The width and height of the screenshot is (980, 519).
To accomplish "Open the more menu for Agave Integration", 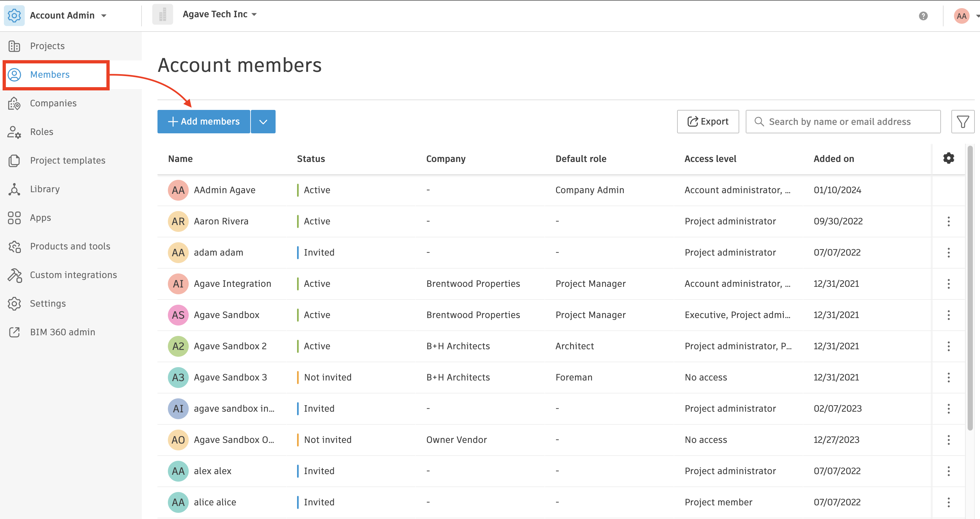I will pos(948,284).
